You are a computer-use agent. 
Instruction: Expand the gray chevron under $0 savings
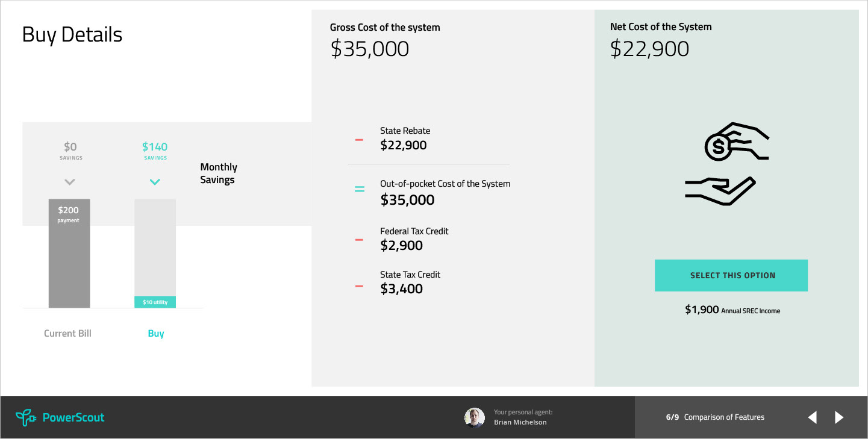[70, 182]
